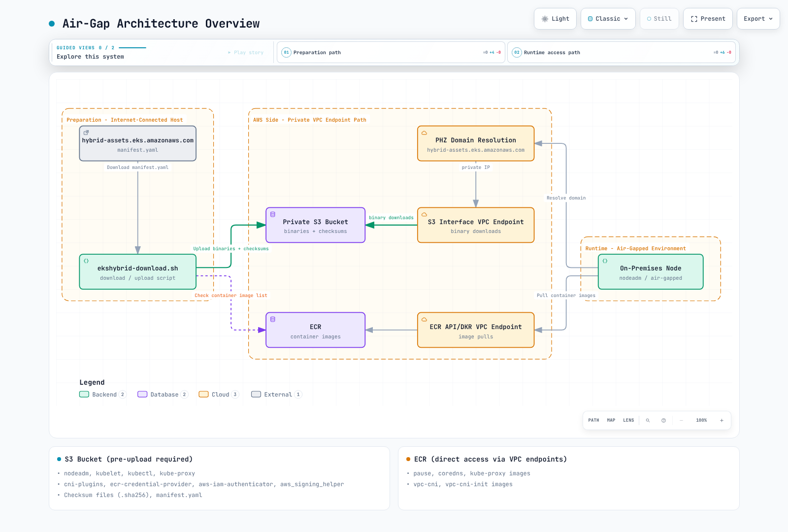Click the GUIDED VIEWS 0 / 2 label

click(86, 48)
